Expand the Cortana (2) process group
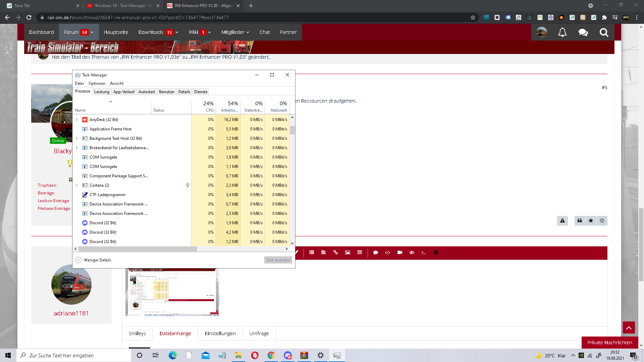This screenshot has width=644, height=362. 77,185
